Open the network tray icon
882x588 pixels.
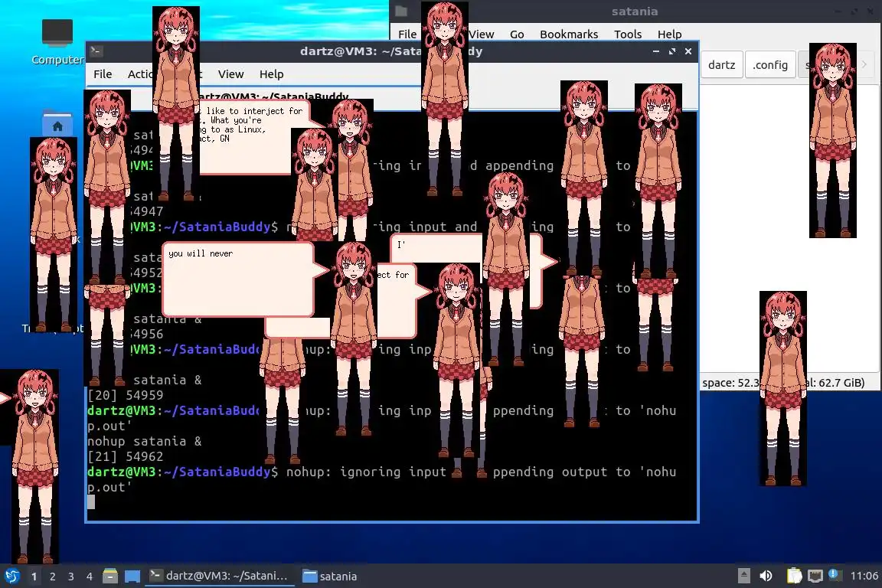click(x=815, y=576)
